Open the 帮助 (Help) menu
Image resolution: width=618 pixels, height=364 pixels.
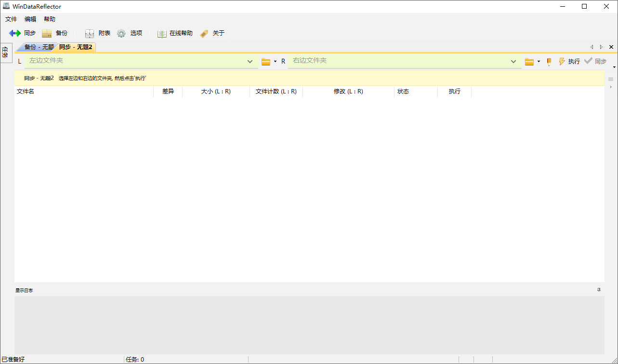click(x=50, y=19)
